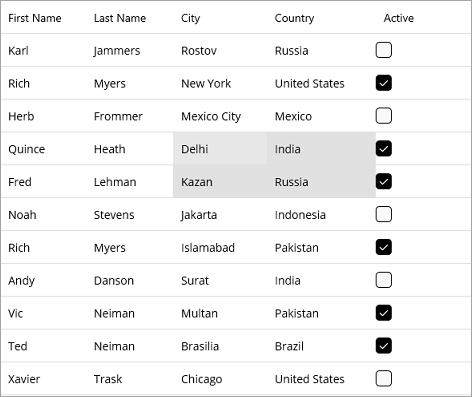Mark Andy Danson as active
Viewport: 472px width, 397px height.
click(x=383, y=280)
